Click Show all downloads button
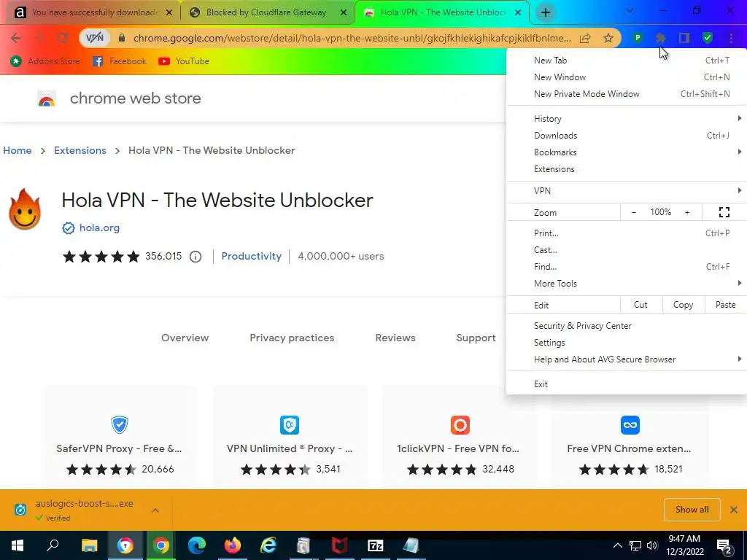 pos(692,510)
